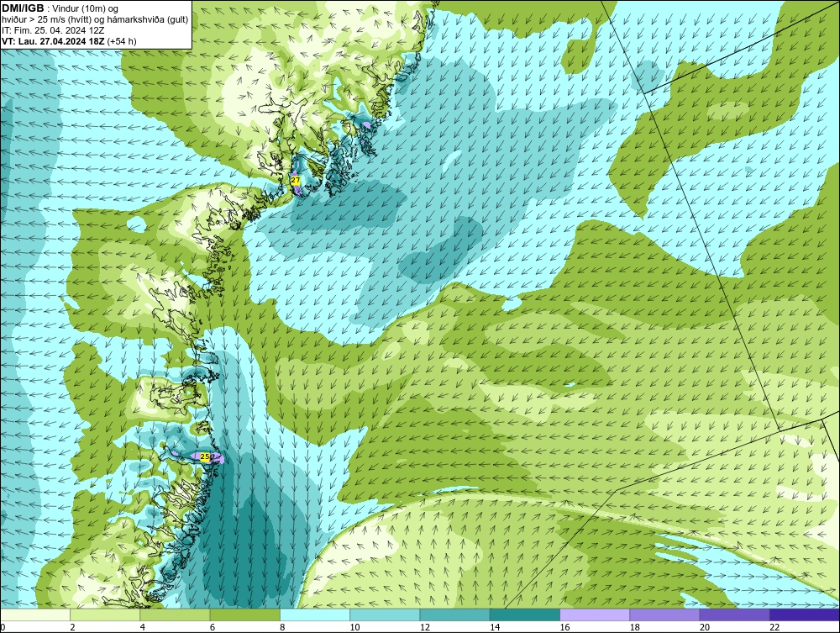Pick the 2–4 m/s legend swatch

[105, 615]
